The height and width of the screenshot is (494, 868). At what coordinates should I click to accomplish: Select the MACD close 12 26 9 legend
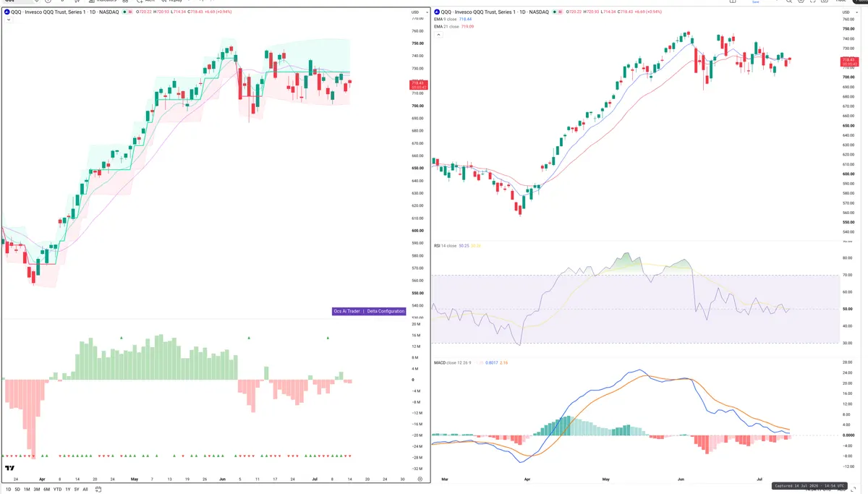click(x=453, y=362)
